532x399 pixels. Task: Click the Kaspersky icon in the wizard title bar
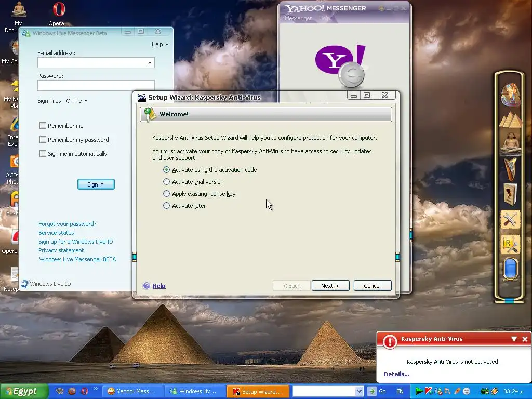coord(142,98)
